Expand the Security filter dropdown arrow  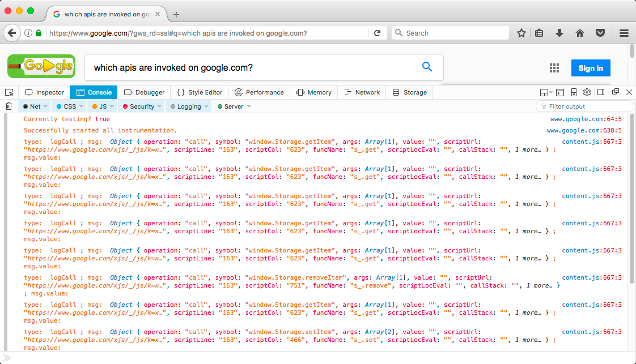(159, 106)
